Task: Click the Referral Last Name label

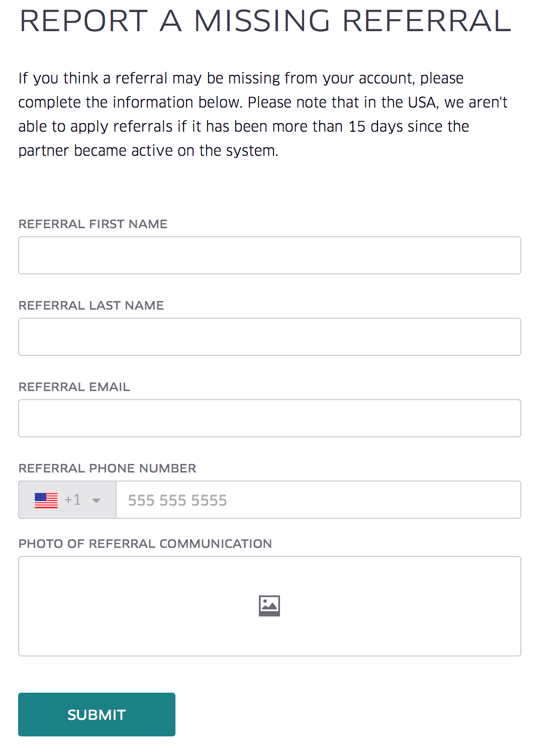Action: 91,306
